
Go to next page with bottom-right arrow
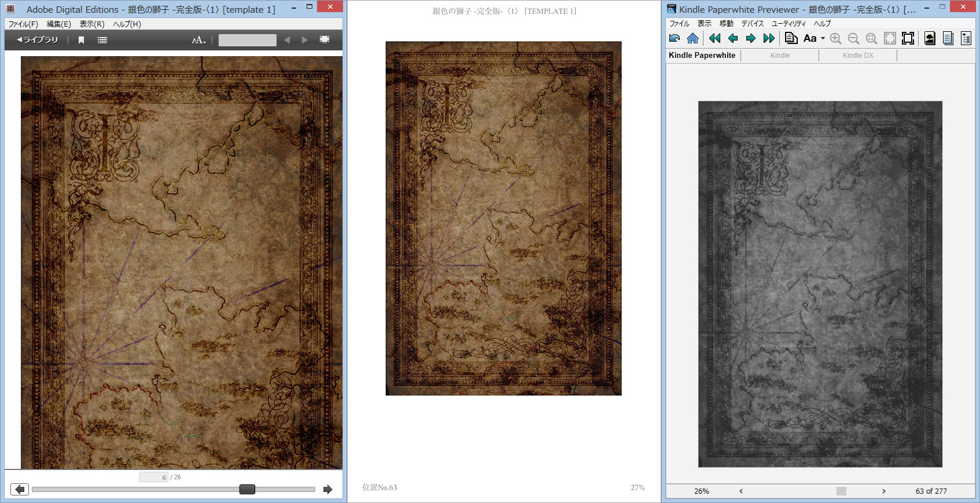[327, 490]
